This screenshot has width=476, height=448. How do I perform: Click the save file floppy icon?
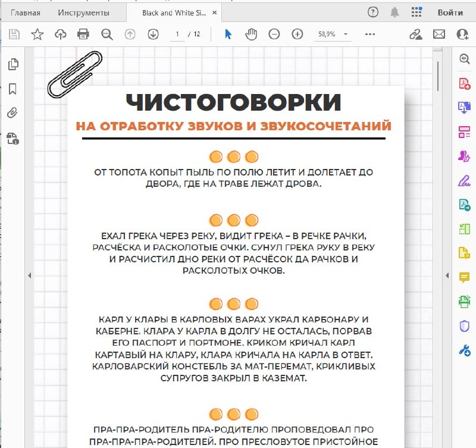tap(14, 34)
